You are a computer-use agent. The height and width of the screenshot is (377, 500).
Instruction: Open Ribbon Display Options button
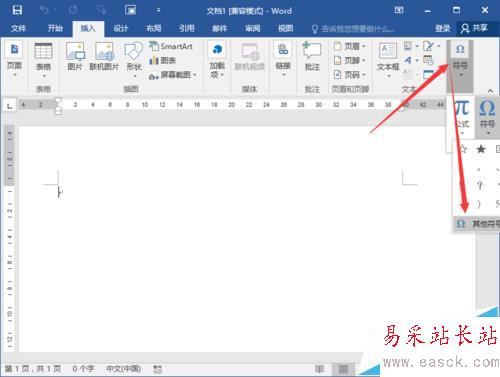(399, 10)
